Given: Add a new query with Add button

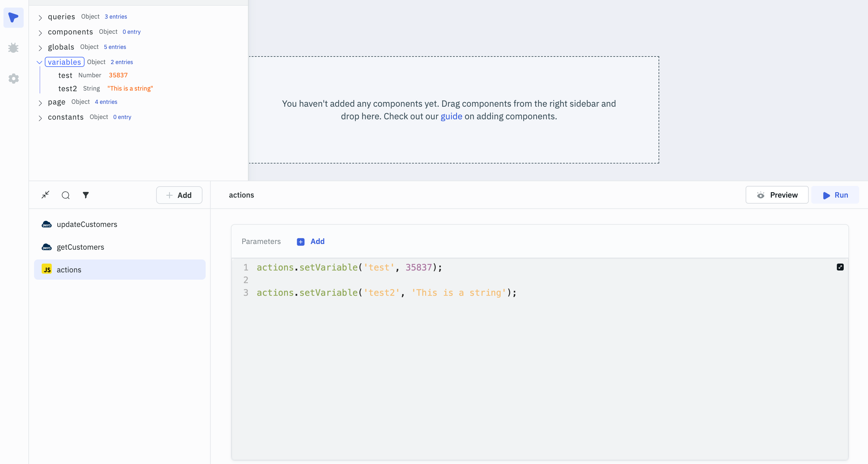Looking at the screenshot, I should click(x=179, y=195).
